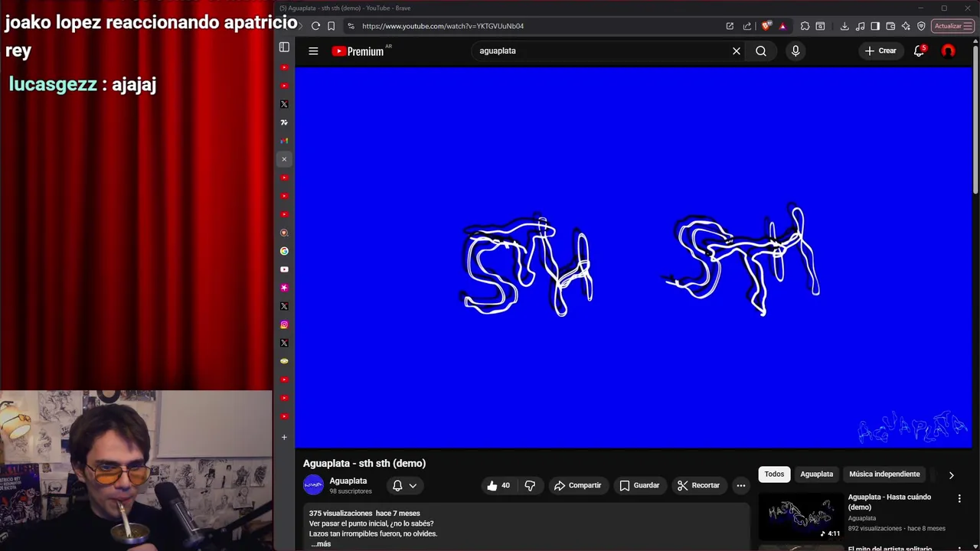This screenshot has width=980, height=551.
Task: Close the active vertical tab
Action: (284, 159)
